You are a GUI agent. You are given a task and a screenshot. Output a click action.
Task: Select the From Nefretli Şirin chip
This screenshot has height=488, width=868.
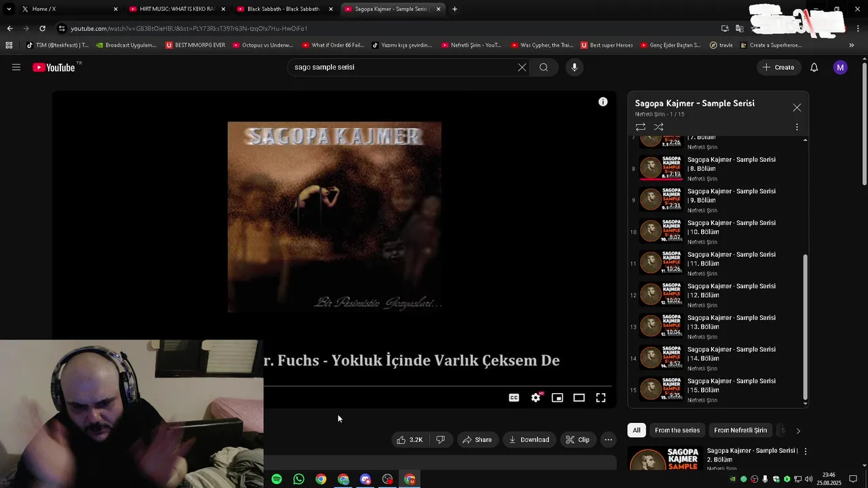click(741, 430)
